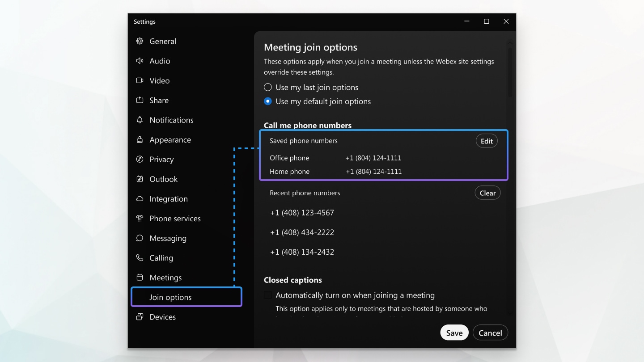The width and height of the screenshot is (644, 362).
Task: Enable automatic closed captions when joining meetings
Action: [267, 295]
